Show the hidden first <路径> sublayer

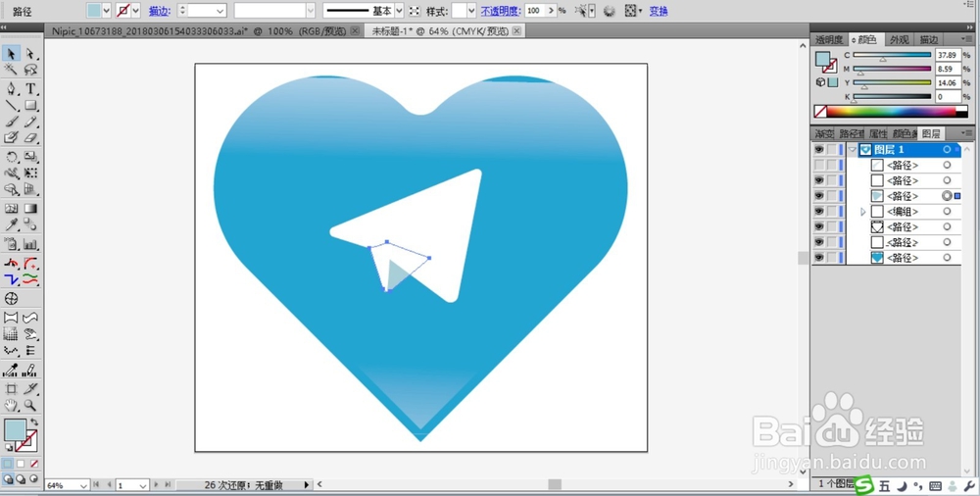coord(818,165)
